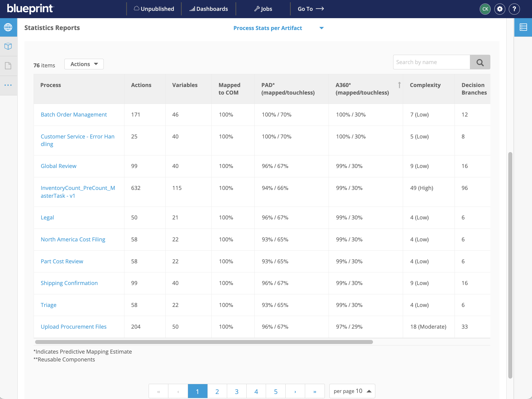Image resolution: width=532 pixels, height=399 pixels.
Task: Sort by A360 column arrow
Action: click(399, 85)
